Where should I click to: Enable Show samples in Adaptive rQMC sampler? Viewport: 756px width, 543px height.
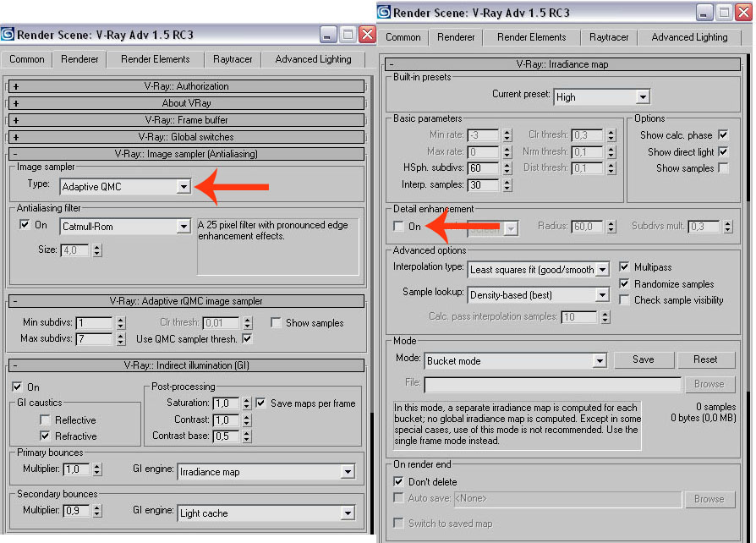coord(276,322)
